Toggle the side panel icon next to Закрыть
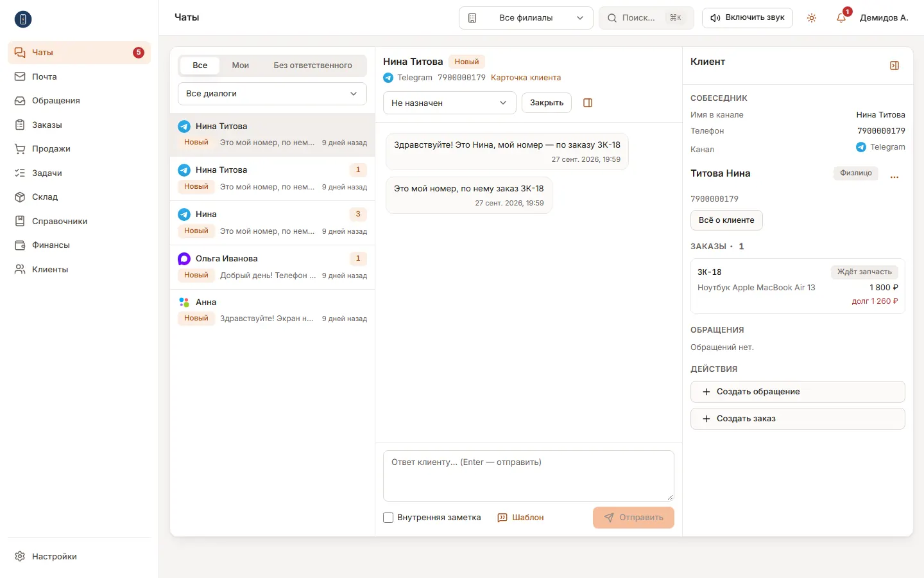The width and height of the screenshot is (924, 578). tap(588, 103)
